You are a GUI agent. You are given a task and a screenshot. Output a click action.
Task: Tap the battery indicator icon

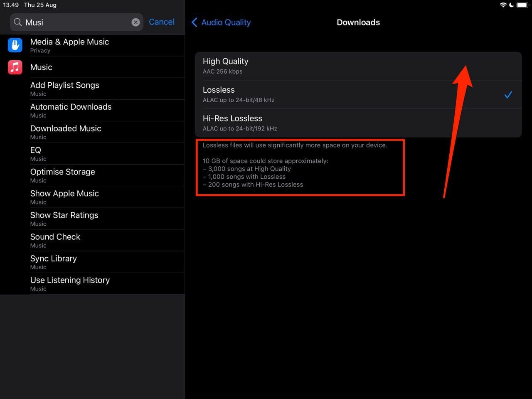(522, 5)
